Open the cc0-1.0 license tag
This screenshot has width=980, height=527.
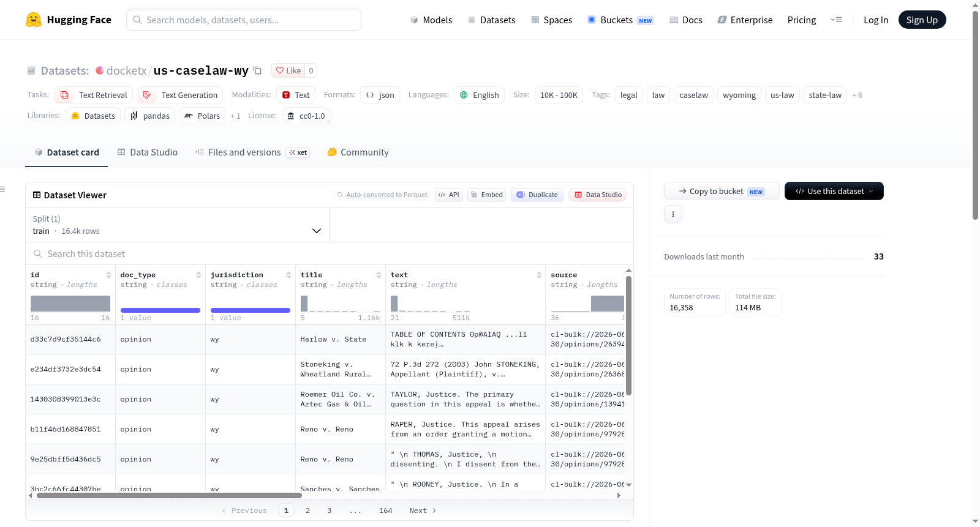pyautogui.click(x=306, y=116)
